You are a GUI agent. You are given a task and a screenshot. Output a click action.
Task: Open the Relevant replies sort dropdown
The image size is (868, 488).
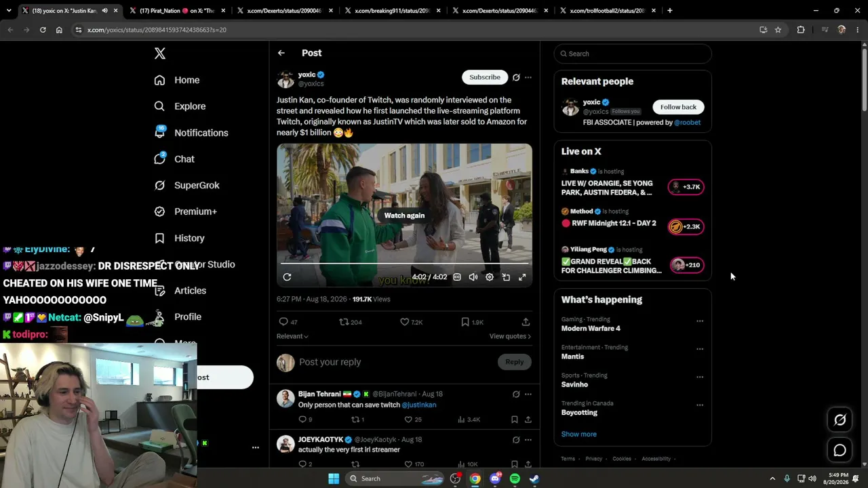[x=292, y=336]
